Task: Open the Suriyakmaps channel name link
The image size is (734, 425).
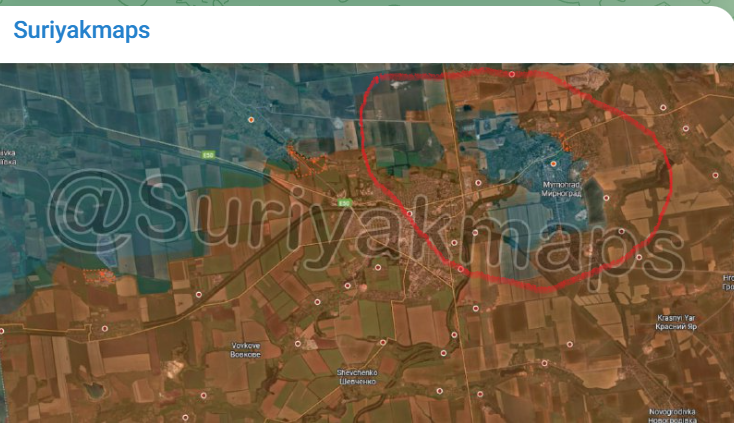Action: click(82, 30)
